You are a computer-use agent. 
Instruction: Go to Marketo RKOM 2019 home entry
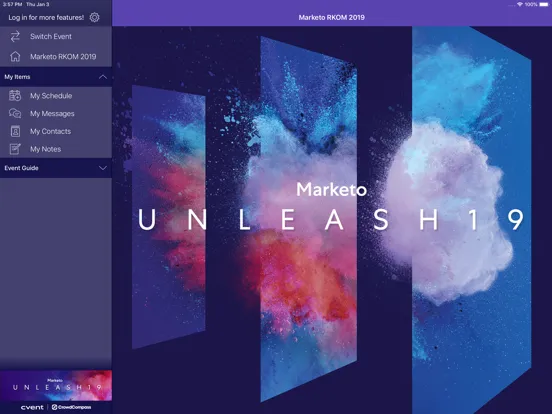pos(56,56)
